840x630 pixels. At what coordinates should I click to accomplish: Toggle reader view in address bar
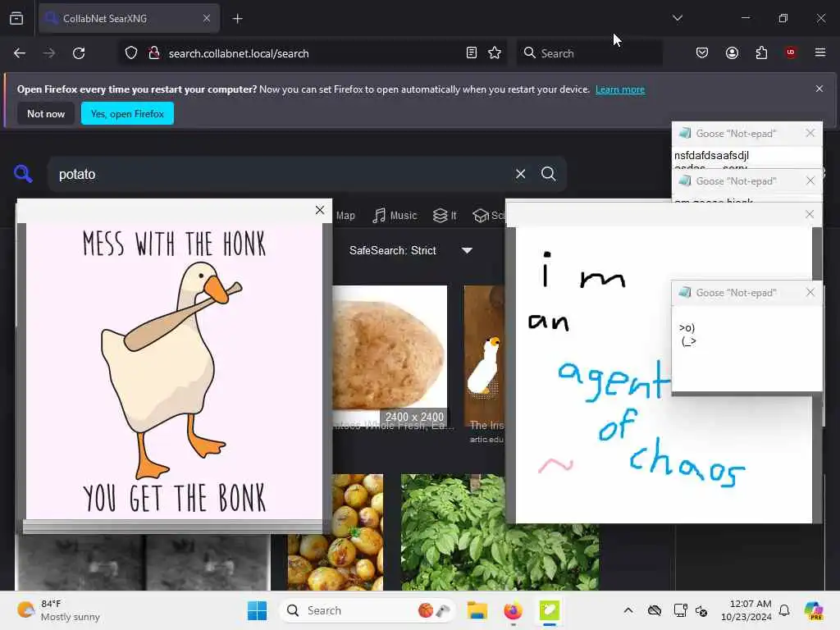tap(472, 53)
